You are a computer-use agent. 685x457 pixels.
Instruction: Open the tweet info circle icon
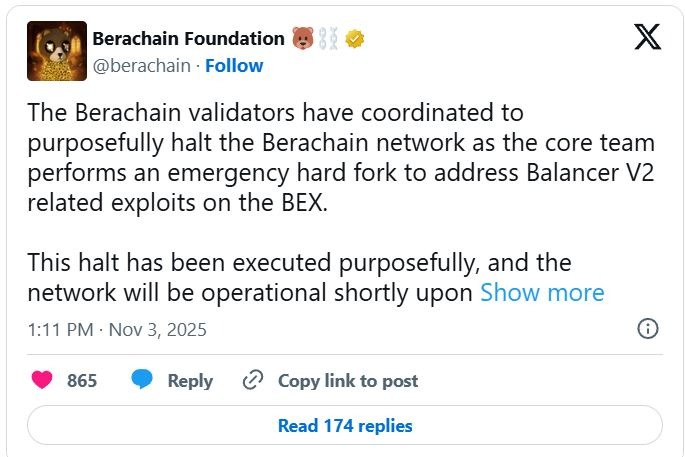pos(647,329)
